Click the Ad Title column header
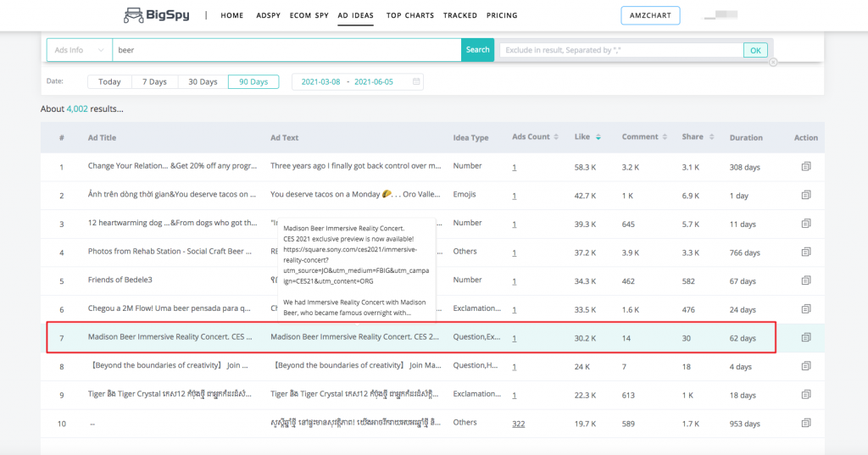Screen dimensions: 868x455 (x=102, y=138)
